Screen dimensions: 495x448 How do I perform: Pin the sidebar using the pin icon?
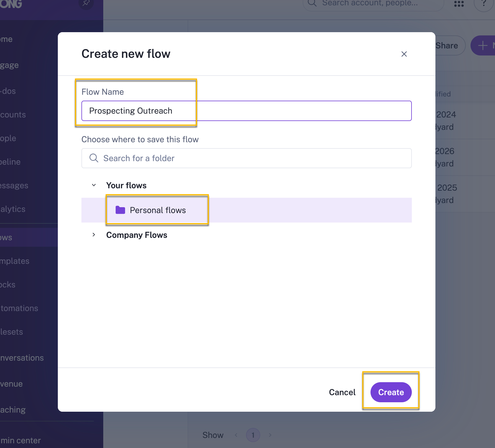click(86, 3)
